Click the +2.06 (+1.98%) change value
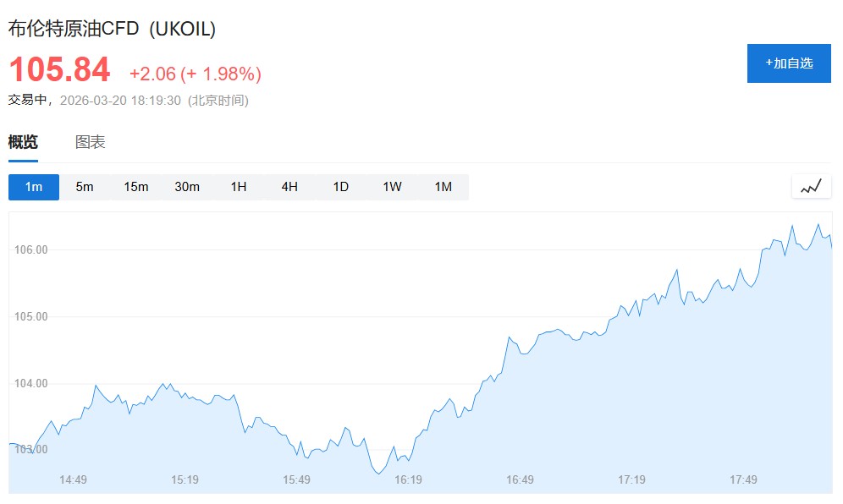Viewport: 843px width, 504px height. 195,74
